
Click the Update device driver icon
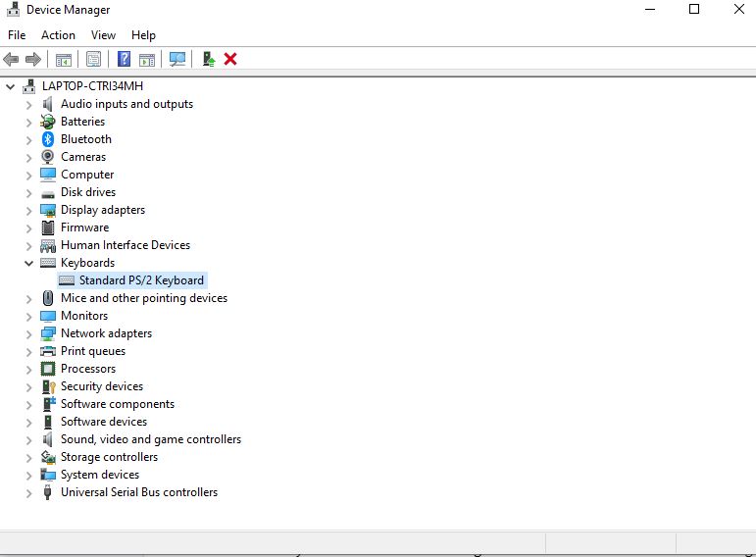tap(208, 59)
